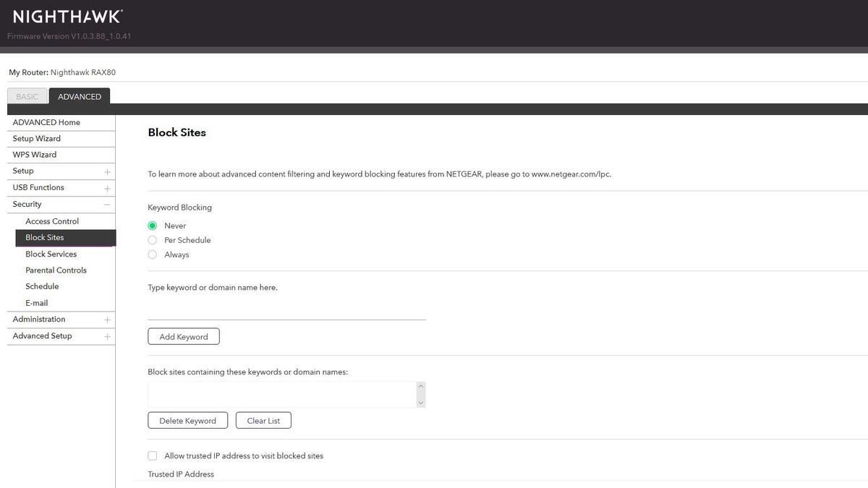Select Never keyword blocking option
Viewport: 868px width, 488px height.
[153, 226]
